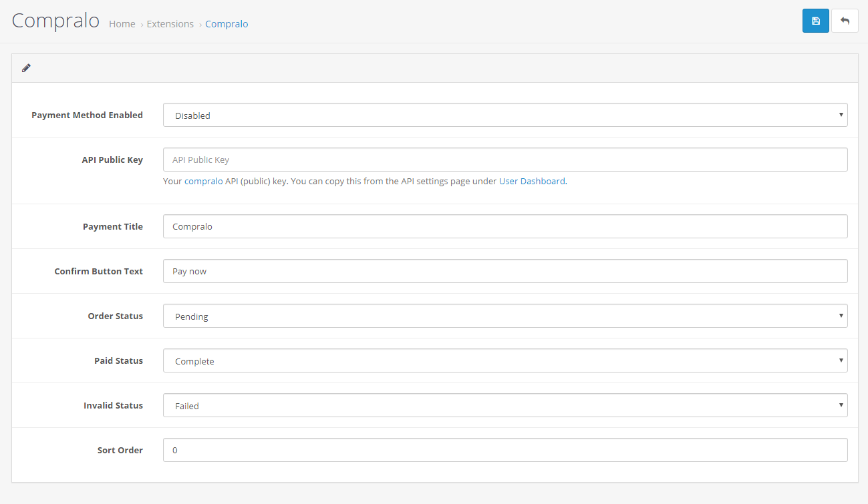This screenshot has width=868, height=504.
Task: Open the User Dashboard link
Action: (x=532, y=181)
